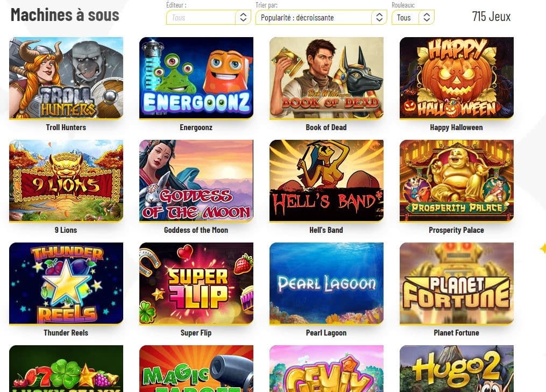The height and width of the screenshot is (392, 546).
Task: Launch the Hugo 2 game tile
Action: tap(457, 369)
